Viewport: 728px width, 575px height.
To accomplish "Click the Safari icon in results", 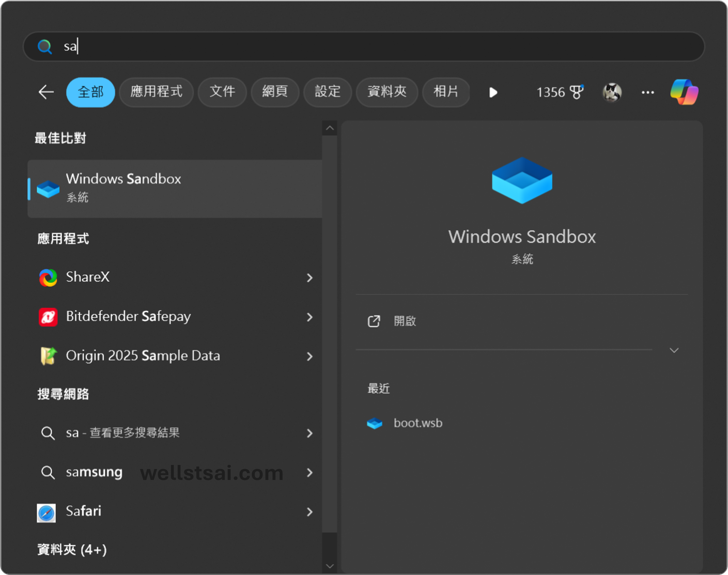I will tap(46, 513).
